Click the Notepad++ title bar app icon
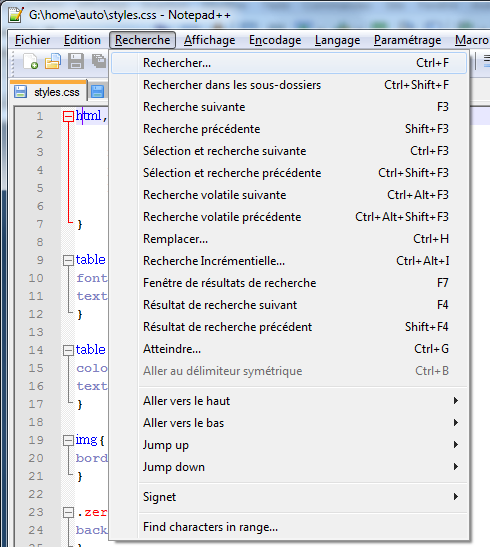The image size is (490, 547). coord(16,15)
